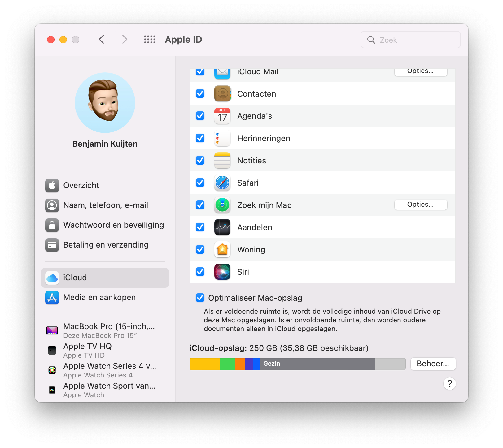
Task: Open the Overzicht sidebar section
Action: pos(81,185)
